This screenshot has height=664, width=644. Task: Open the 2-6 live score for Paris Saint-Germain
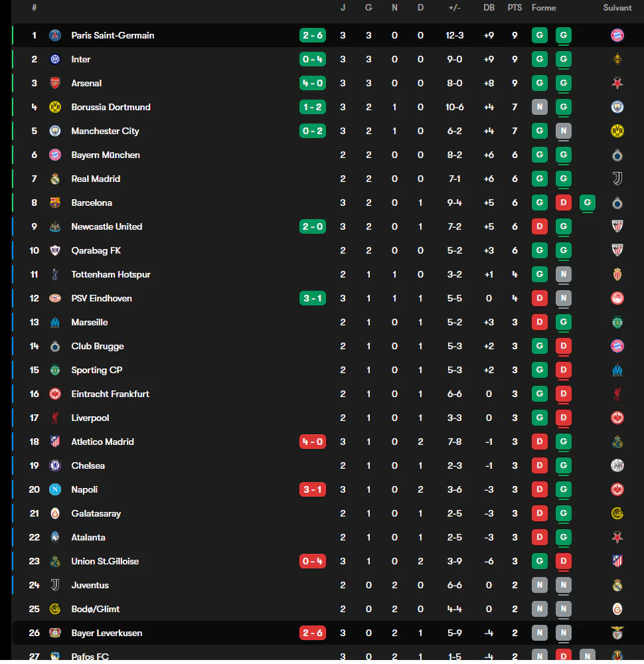[x=313, y=35]
